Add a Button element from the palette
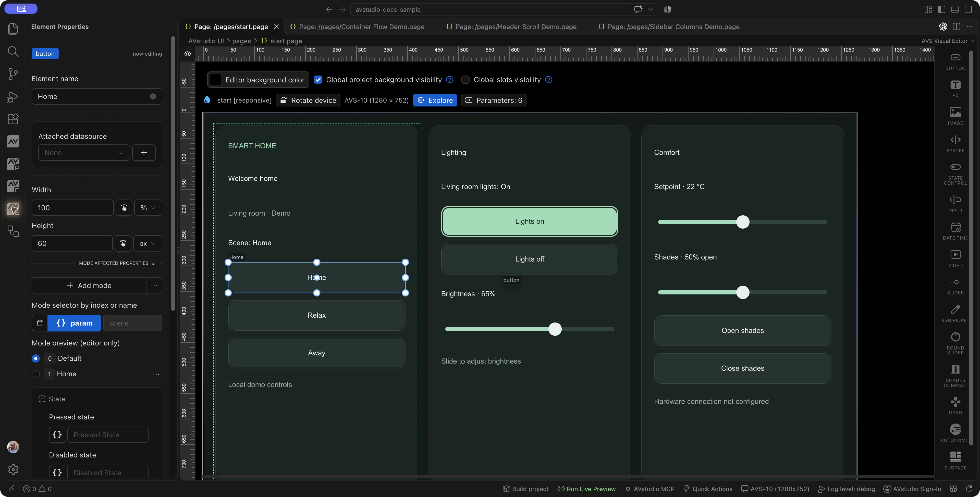Screen dimensions: 980x497 (955, 61)
